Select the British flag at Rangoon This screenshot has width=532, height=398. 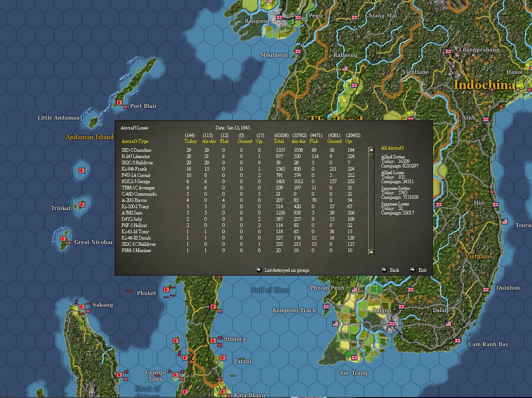279,17
